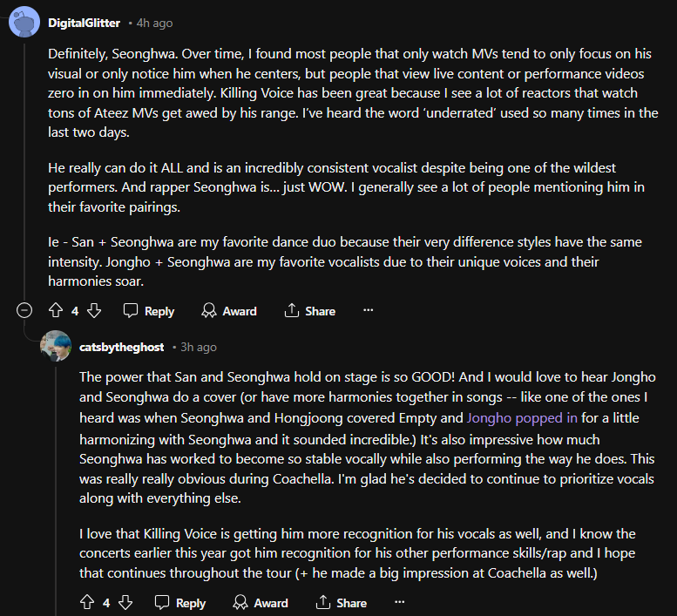This screenshot has height=616, width=677.
Task: Downvote DigitalGlitter's comment
Action: [x=95, y=311]
